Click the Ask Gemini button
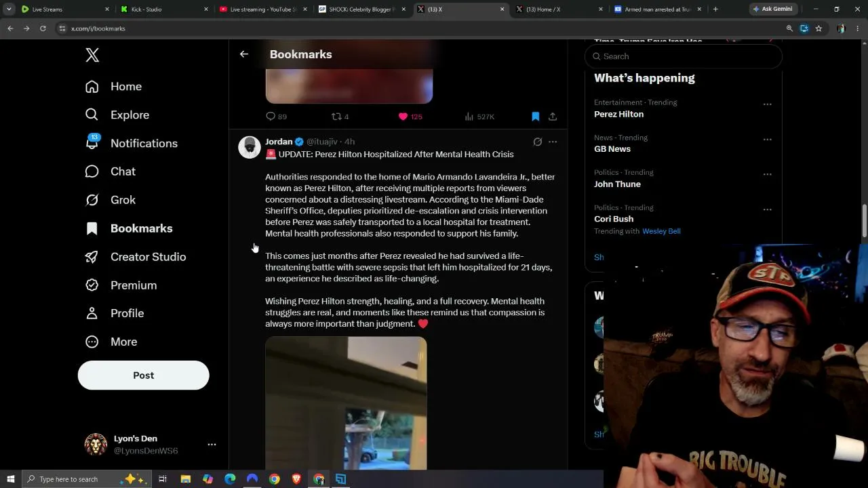The height and width of the screenshot is (488, 868). click(772, 9)
